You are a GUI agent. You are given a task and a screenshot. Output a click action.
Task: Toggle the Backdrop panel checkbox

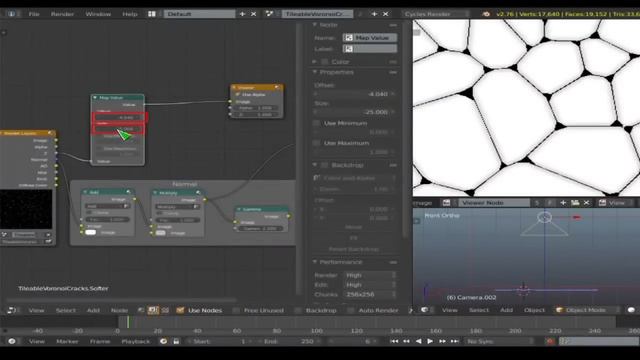click(x=325, y=165)
